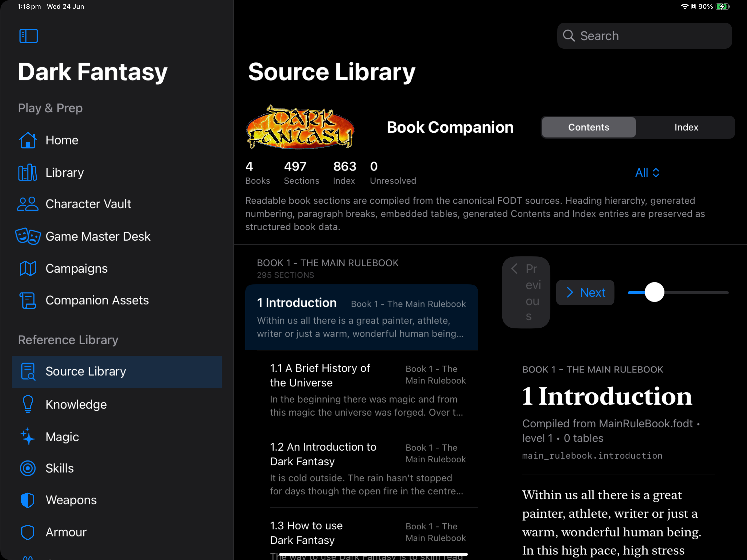The height and width of the screenshot is (560, 747).
Task: Open the All filter dropdown
Action: 647,173
